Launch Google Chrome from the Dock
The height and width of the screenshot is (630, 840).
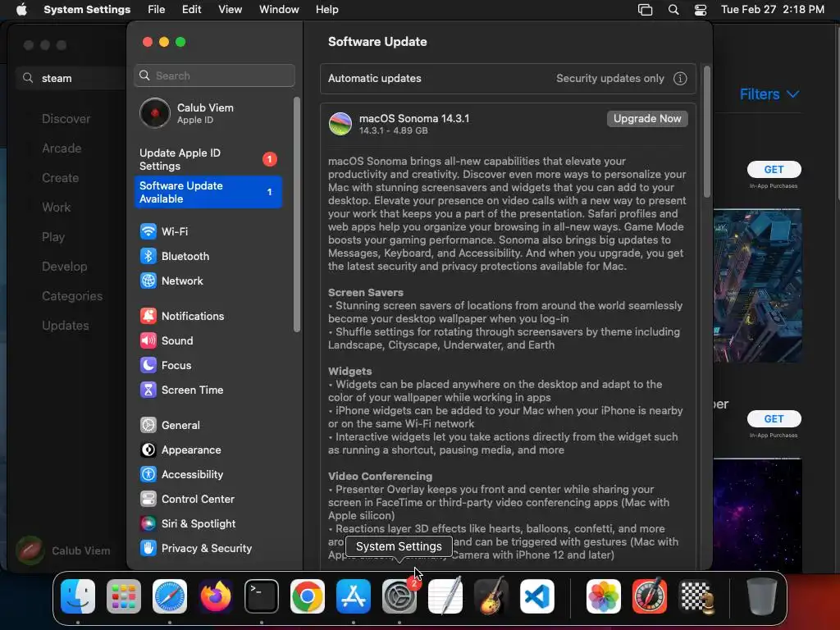coord(308,596)
